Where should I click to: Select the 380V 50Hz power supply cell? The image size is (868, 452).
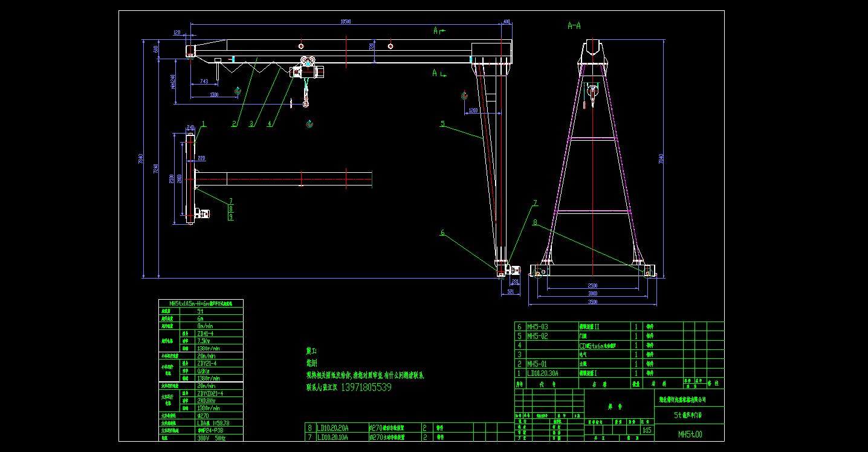click(x=211, y=437)
